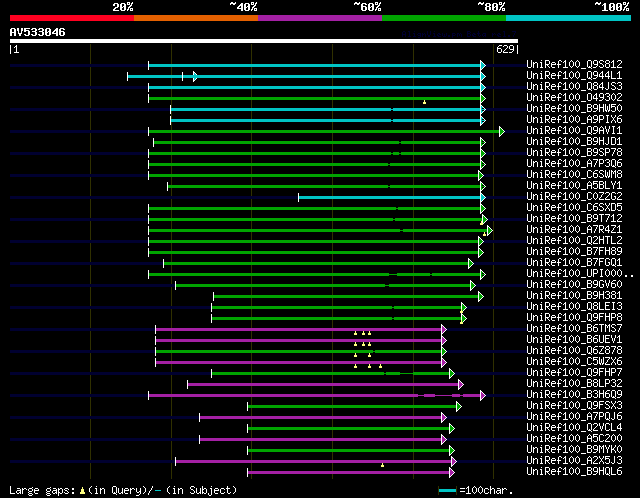Select the UniRef100_B9GV60 label
640x498 pixels.
(x=574, y=285)
